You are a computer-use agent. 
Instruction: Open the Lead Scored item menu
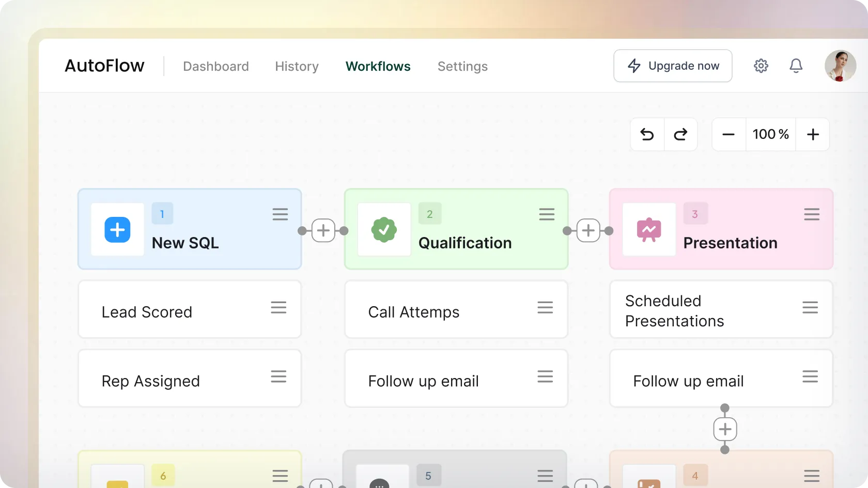point(278,308)
